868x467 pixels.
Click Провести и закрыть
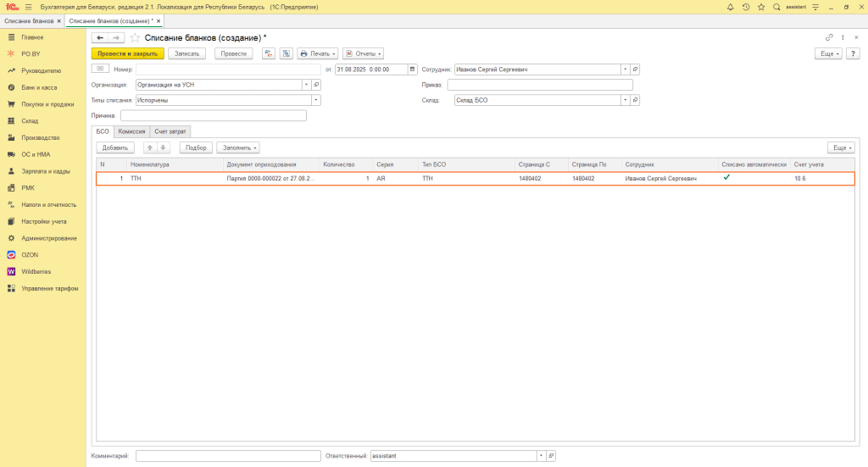128,53
